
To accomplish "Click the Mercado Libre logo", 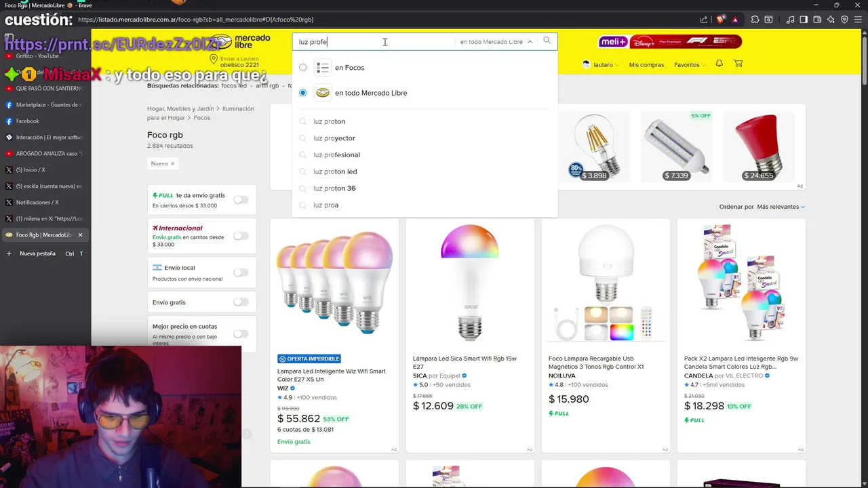I will (x=239, y=41).
